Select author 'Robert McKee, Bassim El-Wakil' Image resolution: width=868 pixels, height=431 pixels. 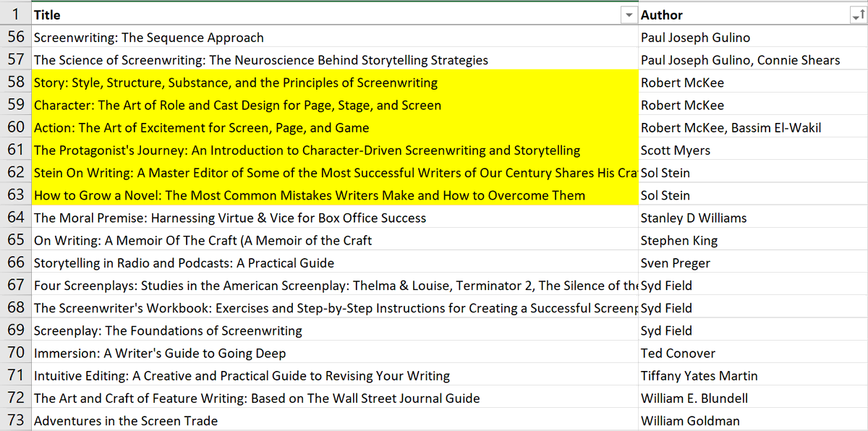(753, 128)
